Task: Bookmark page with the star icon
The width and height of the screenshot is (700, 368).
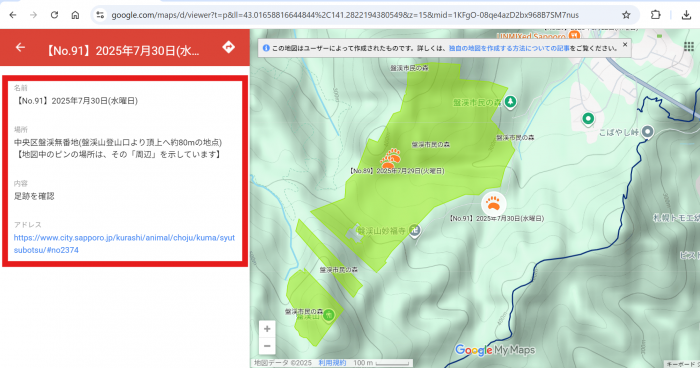Action: [x=626, y=15]
